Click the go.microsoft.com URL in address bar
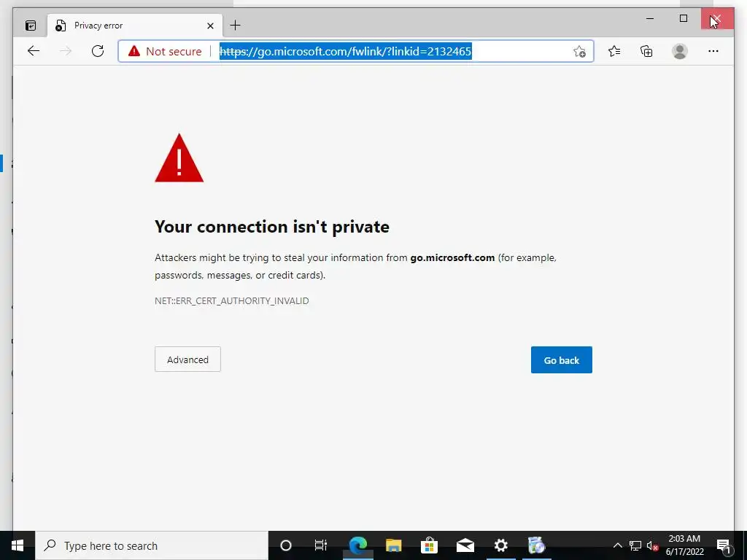 tap(345, 52)
